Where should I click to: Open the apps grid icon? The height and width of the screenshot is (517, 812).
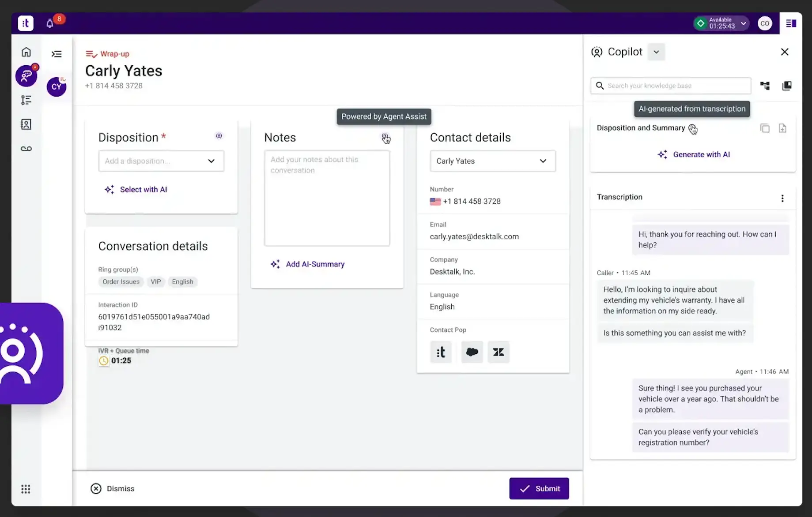click(26, 489)
